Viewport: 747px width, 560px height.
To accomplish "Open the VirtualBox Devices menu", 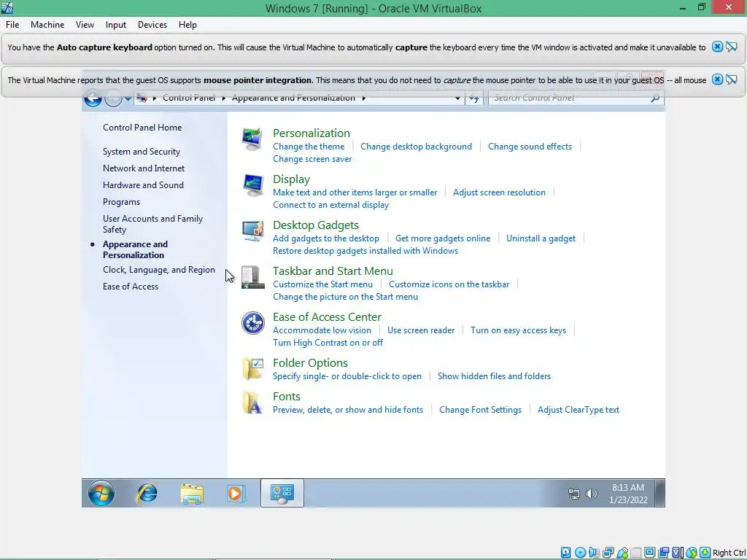I will pyautogui.click(x=152, y=25).
